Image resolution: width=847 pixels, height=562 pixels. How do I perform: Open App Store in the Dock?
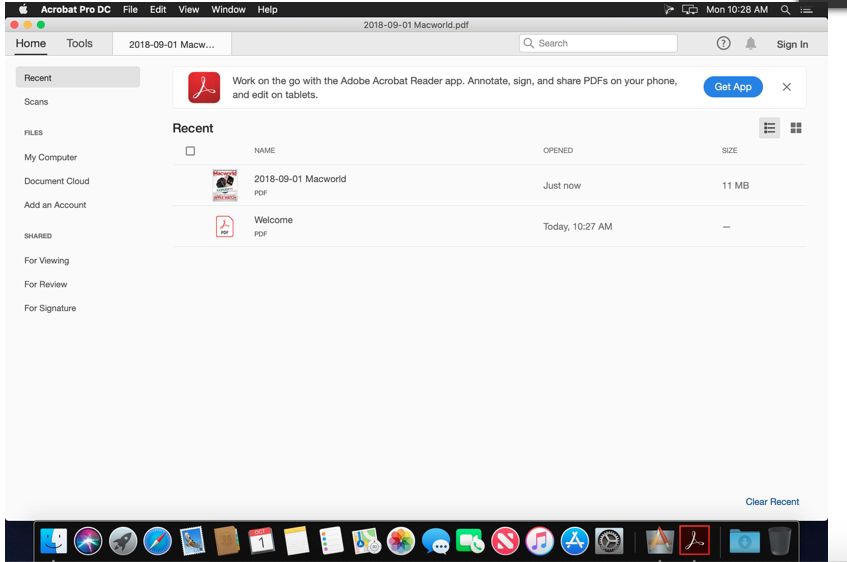point(574,541)
